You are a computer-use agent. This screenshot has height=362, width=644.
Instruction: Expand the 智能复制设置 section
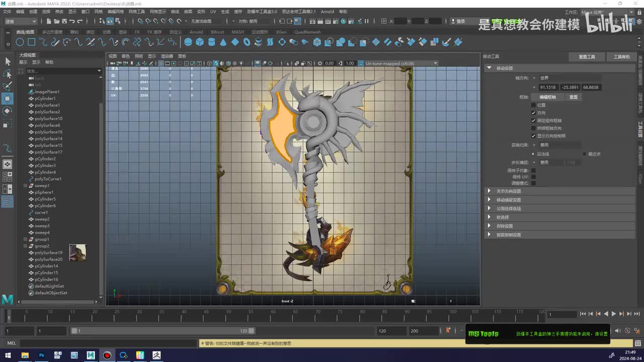tap(489, 235)
